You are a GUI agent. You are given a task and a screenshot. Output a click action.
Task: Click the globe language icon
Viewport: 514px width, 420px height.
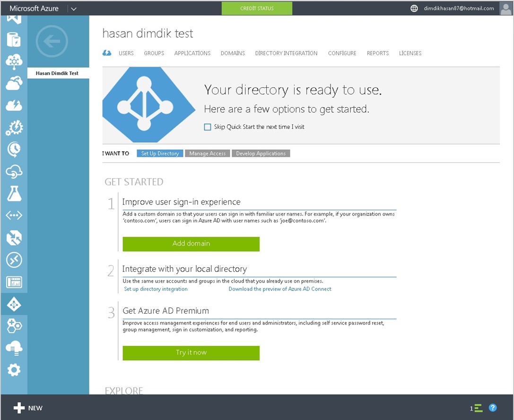click(x=414, y=8)
